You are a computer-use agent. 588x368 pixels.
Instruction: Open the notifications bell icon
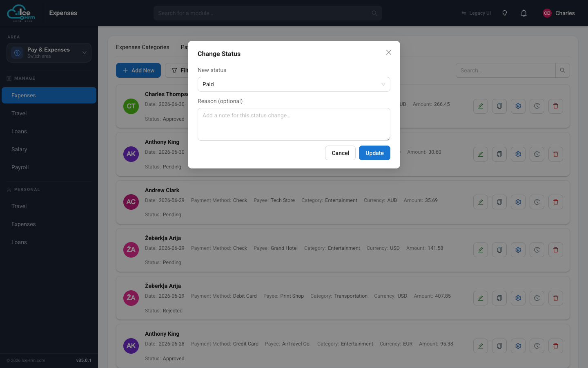(x=524, y=13)
